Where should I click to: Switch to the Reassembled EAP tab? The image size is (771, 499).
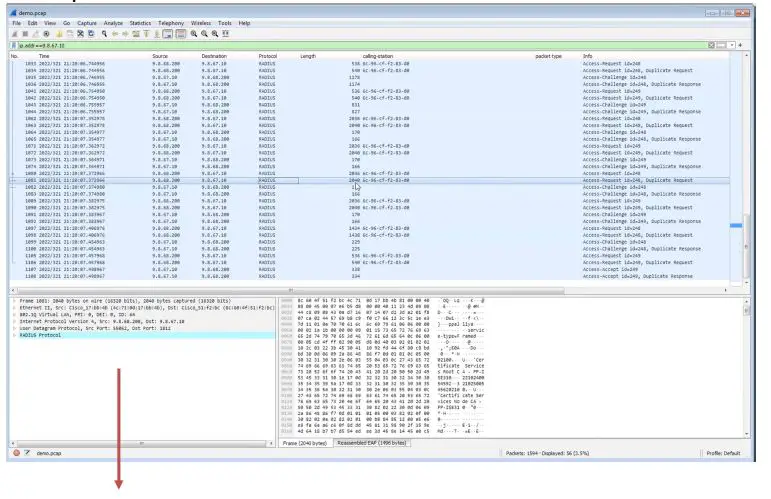click(372, 443)
